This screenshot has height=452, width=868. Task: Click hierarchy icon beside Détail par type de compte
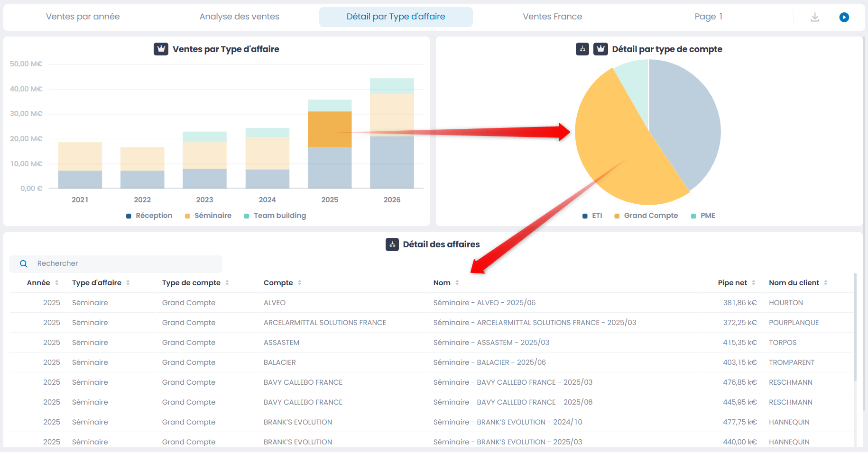[582, 49]
